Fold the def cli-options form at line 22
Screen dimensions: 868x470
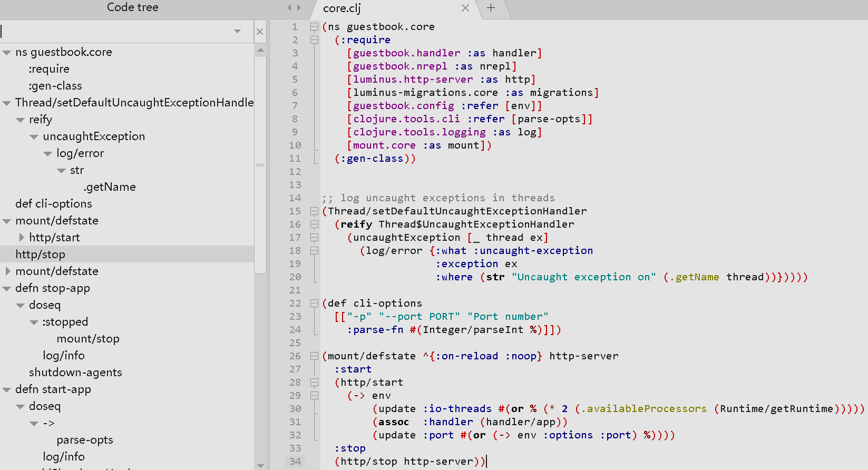tap(314, 303)
